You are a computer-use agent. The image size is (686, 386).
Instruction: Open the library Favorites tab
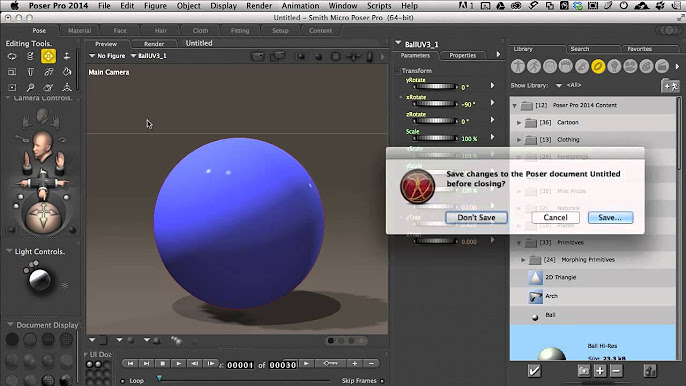(639, 49)
